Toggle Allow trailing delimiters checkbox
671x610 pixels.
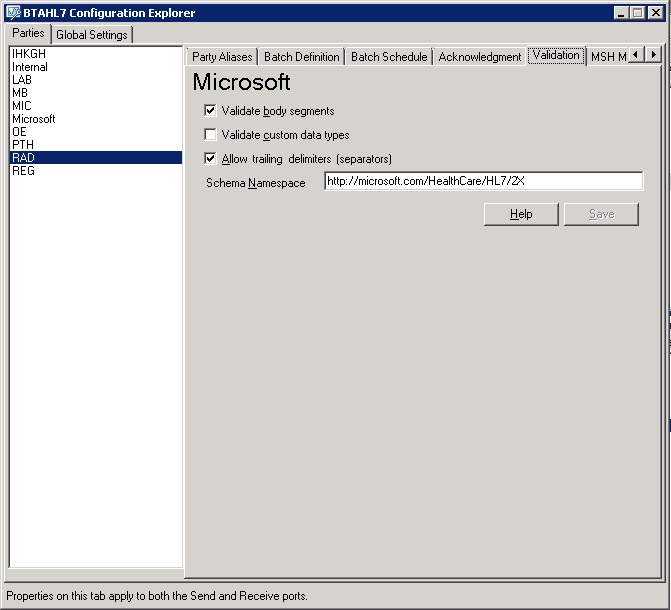click(210, 159)
